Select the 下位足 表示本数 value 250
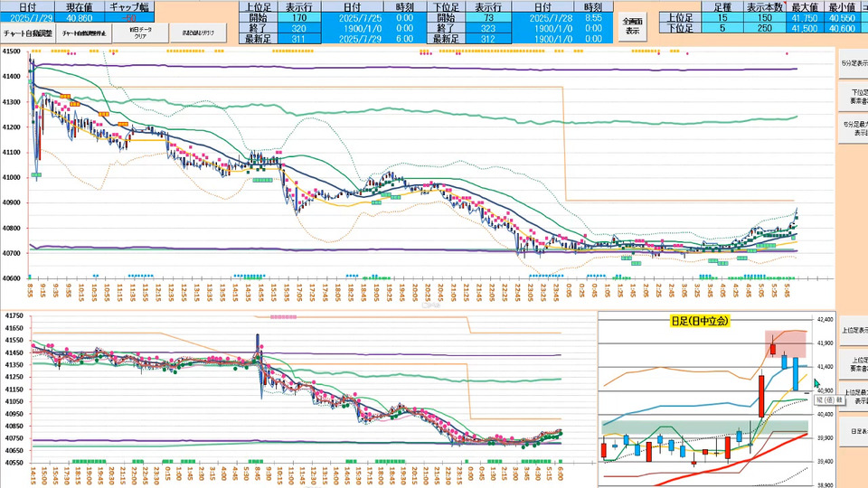868x488 pixels. pyautogui.click(x=765, y=28)
